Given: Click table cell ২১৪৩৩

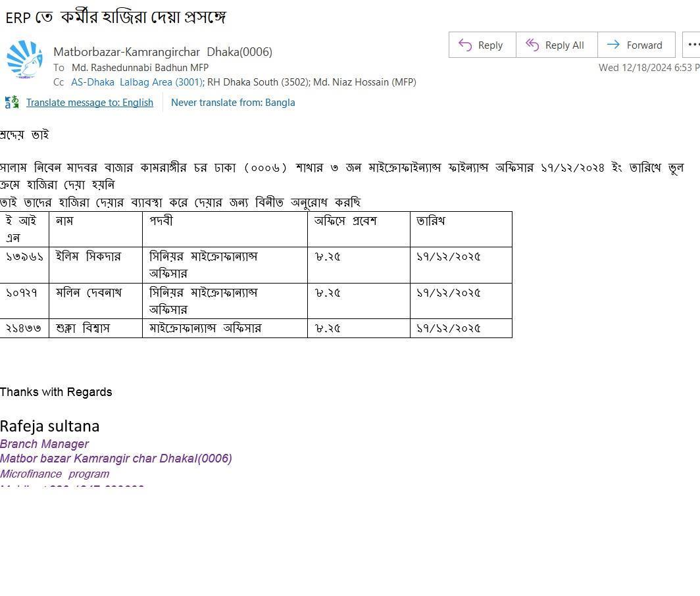Looking at the screenshot, I should click(24, 328).
